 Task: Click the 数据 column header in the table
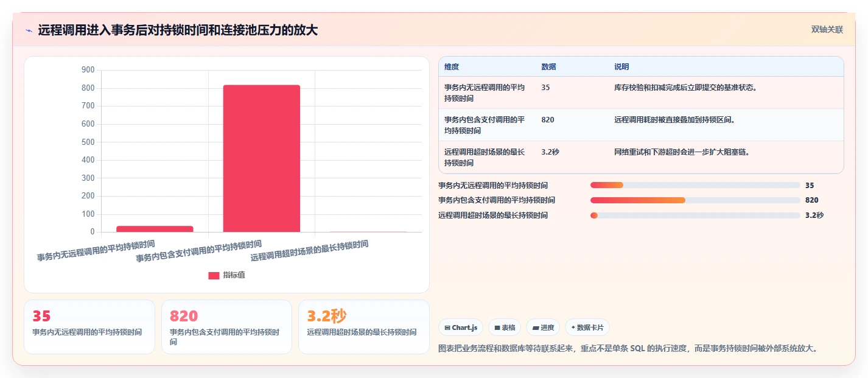pyautogui.click(x=548, y=67)
